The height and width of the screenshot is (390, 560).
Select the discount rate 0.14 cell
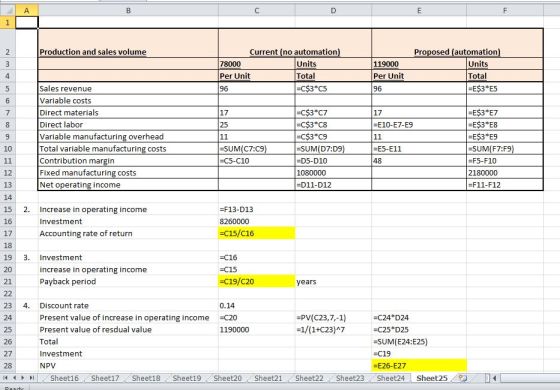(x=257, y=306)
